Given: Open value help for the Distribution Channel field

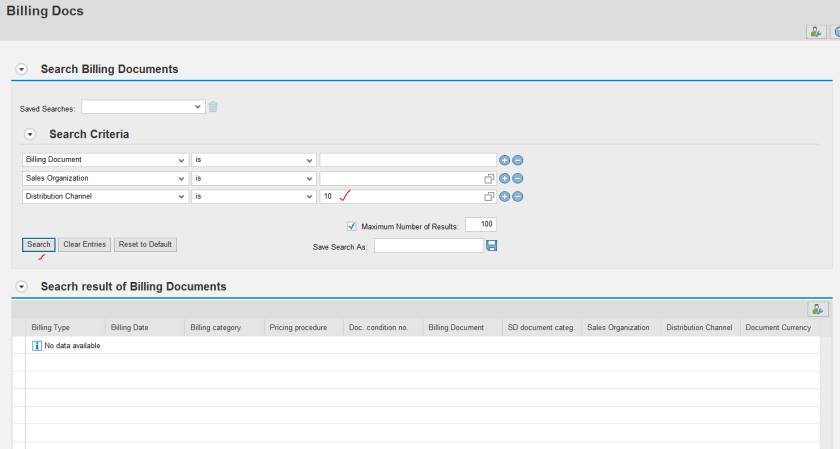Looking at the screenshot, I should tap(489, 197).
